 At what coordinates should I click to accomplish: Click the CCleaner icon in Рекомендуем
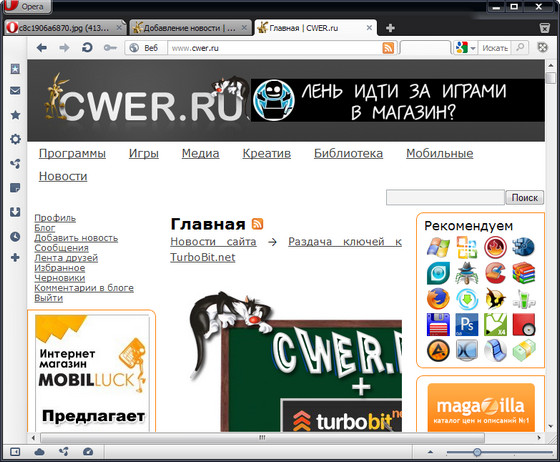[x=495, y=273]
